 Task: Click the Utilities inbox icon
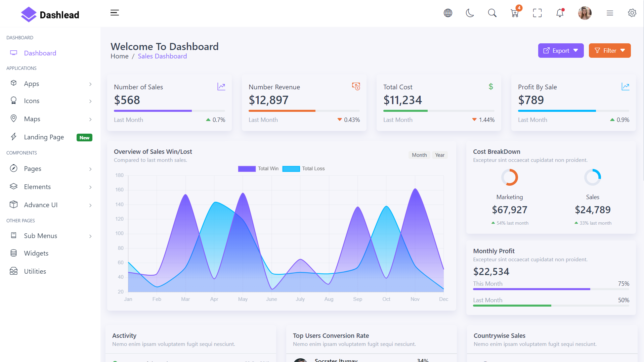(x=13, y=271)
